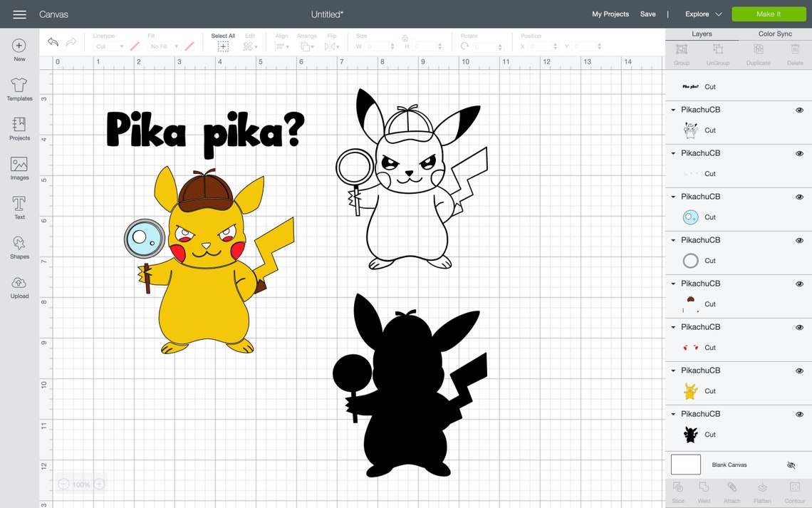The height and width of the screenshot is (508, 812).
Task: Open the Arrange options
Action: (x=307, y=46)
